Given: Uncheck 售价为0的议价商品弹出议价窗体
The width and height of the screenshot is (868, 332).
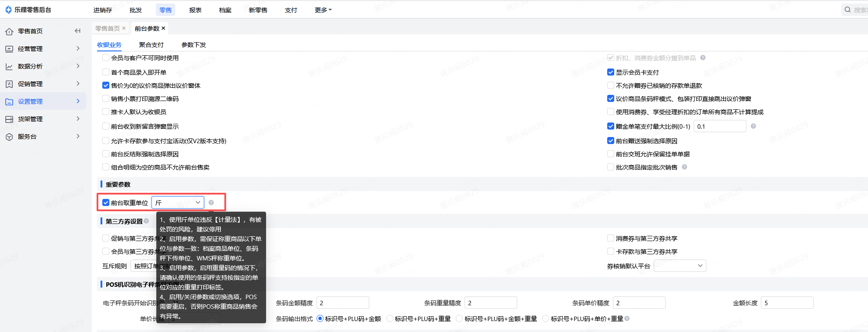Looking at the screenshot, I should tap(106, 85).
